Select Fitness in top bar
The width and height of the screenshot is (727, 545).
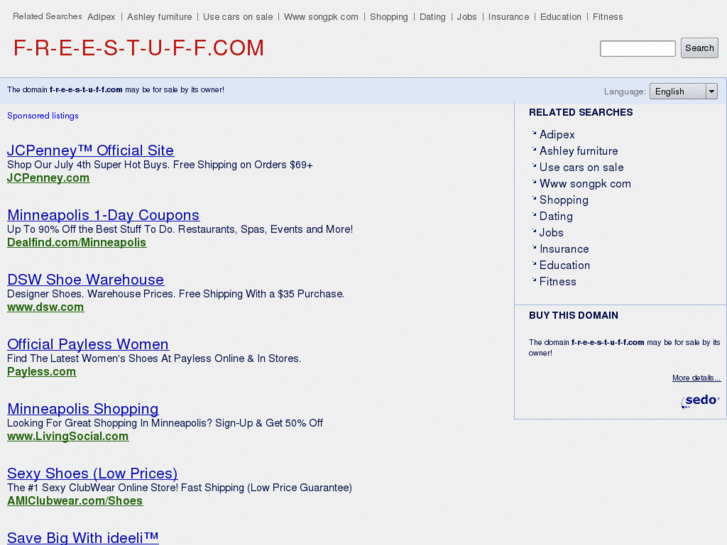pyautogui.click(x=607, y=17)
